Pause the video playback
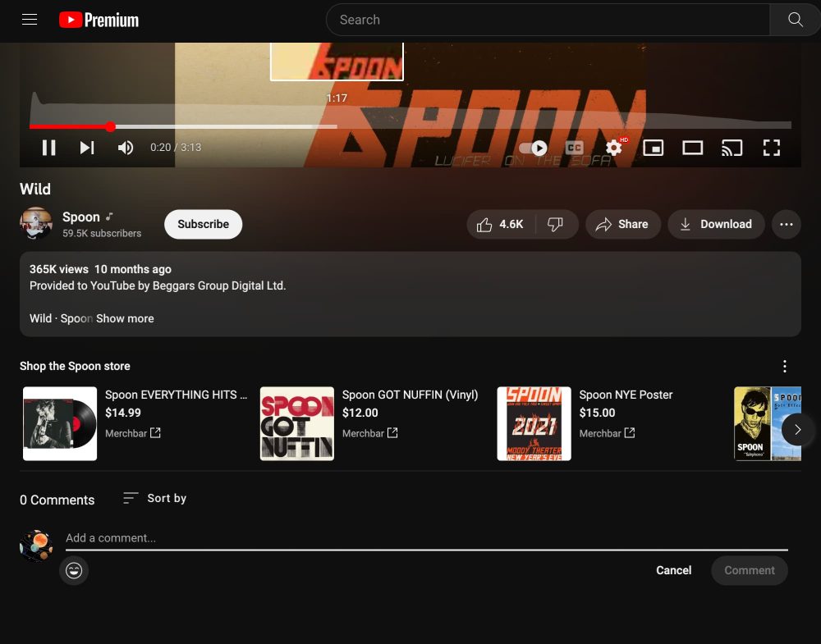 (x=49, y=148)
